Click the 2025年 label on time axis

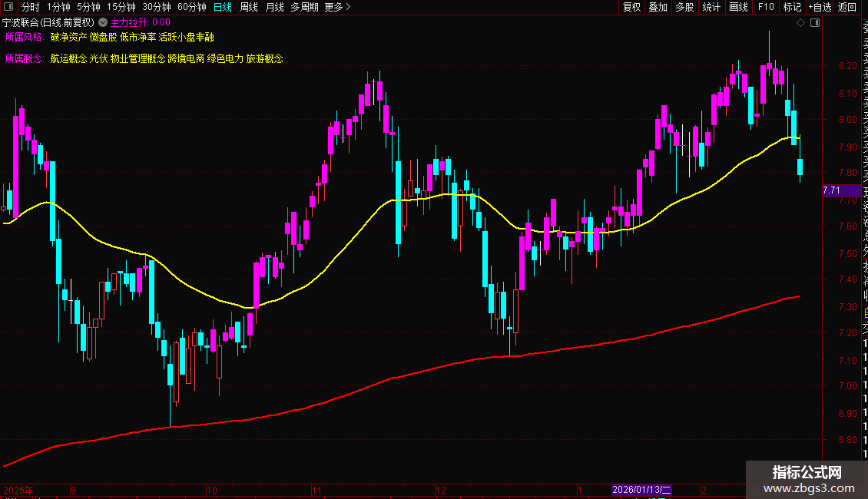(18, 490)
